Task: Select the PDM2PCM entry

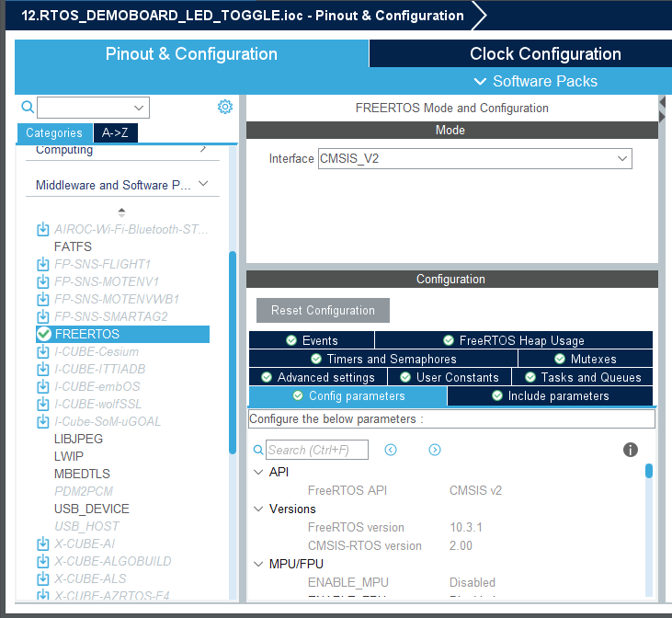Action: click(x=84, y=491)
